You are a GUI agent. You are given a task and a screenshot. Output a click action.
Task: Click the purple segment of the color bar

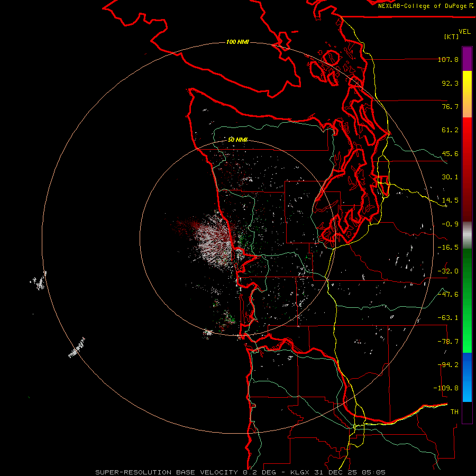click(x=467, y=59)
